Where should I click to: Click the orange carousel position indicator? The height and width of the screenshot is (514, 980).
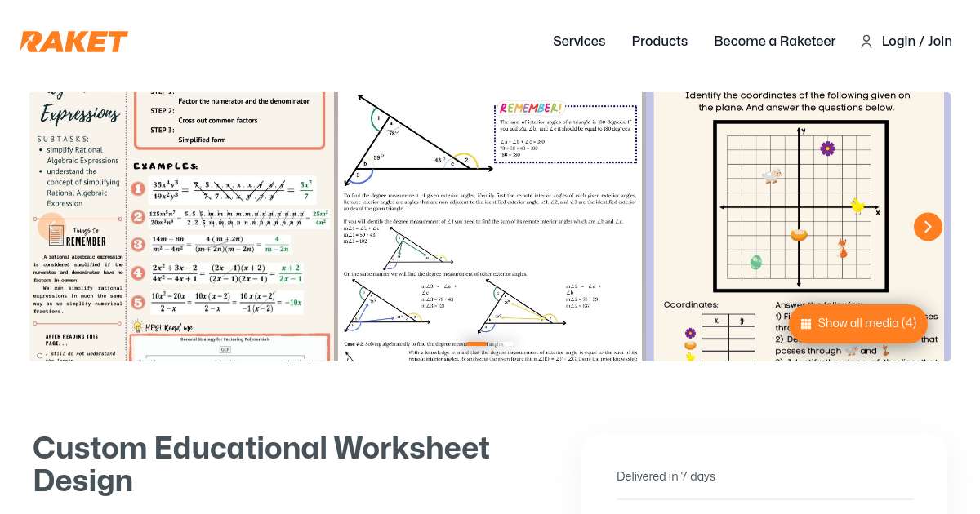[476, 345]
